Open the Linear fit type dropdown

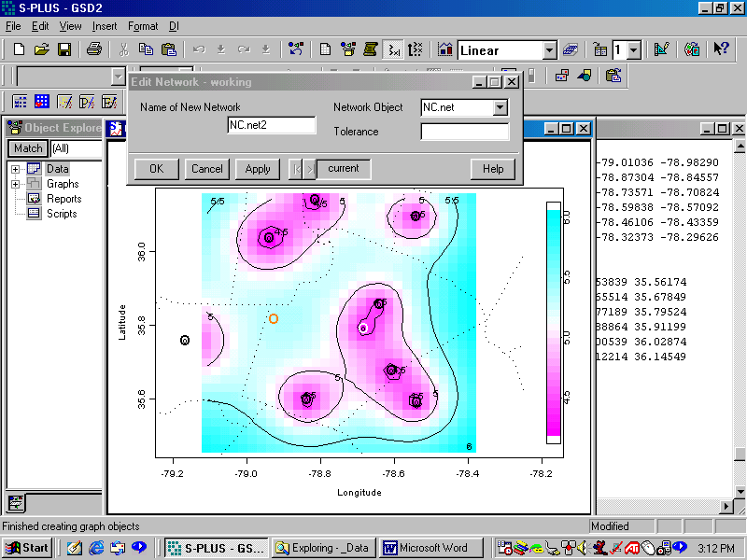click(549, 50)
